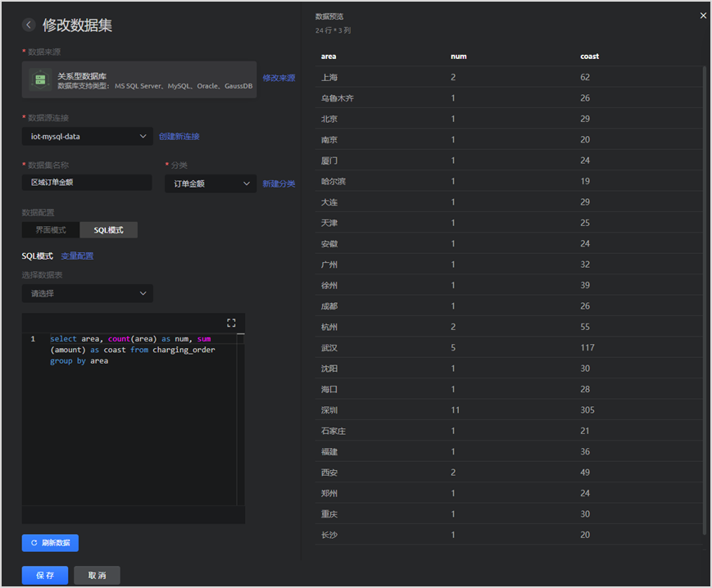Select the 南京 row cell
712x588 pixels.
coord(329,140)
